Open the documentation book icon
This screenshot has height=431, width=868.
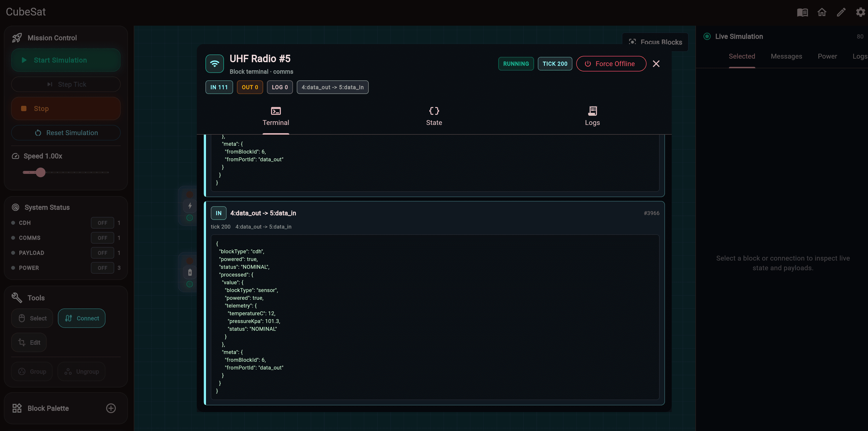click(x=802, y=12)
